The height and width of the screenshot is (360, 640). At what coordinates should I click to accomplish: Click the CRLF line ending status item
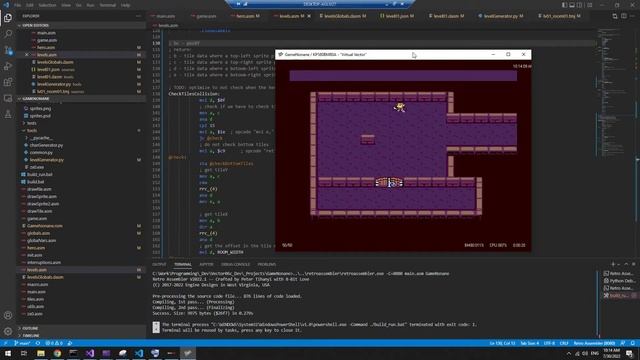point(564,343)
